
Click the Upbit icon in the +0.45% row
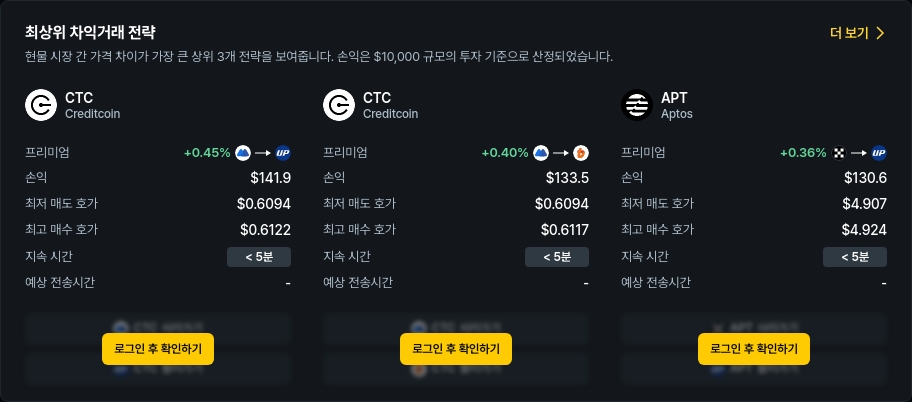click(283, 153)
